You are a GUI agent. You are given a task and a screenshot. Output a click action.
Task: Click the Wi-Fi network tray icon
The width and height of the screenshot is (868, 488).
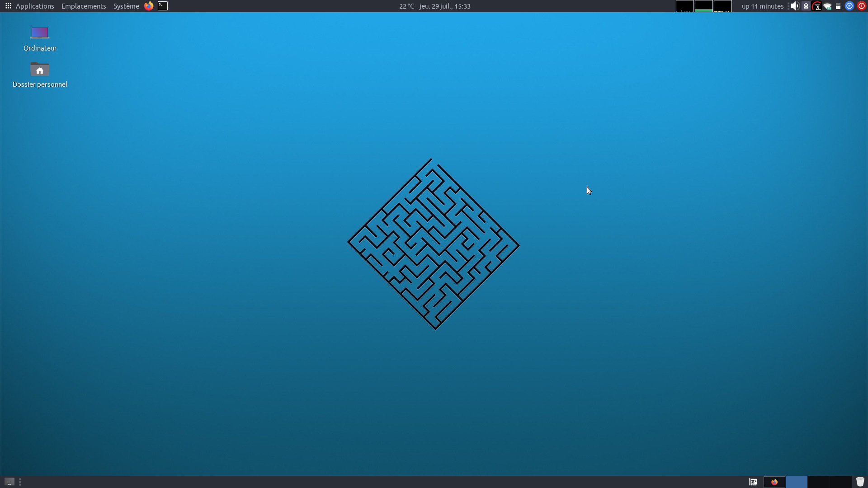click(827, 6)
